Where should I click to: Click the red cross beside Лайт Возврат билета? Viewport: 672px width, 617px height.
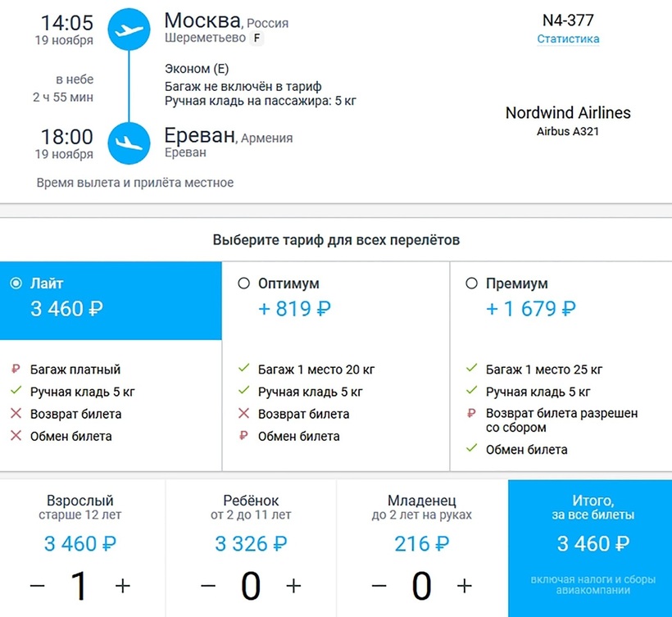pos(16,414)
